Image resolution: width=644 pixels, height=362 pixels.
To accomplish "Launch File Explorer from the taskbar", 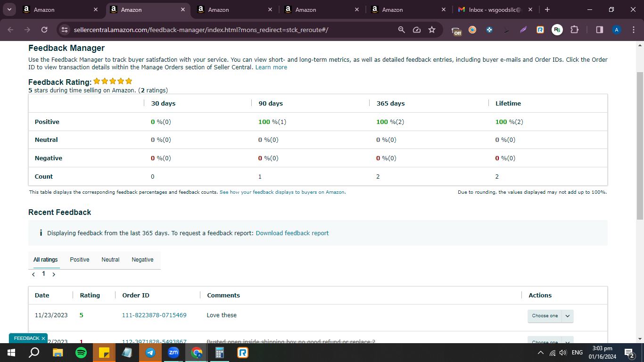I will tap(58, 353).
